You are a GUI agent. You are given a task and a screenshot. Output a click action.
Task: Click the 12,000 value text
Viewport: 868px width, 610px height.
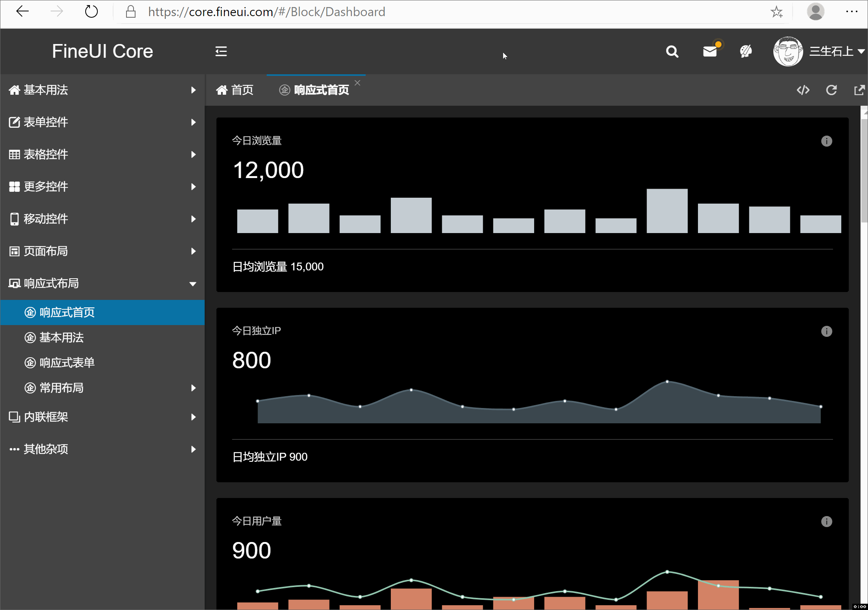coord(268,170)
